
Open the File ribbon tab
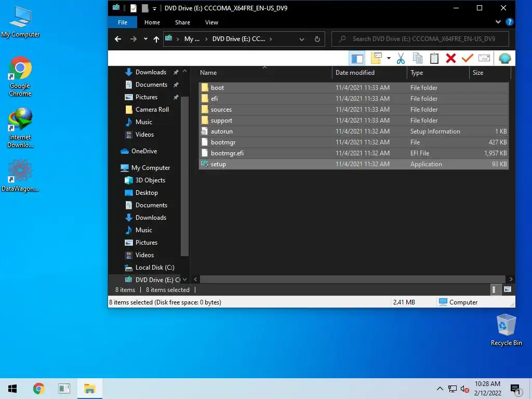(x=123, y=22)
